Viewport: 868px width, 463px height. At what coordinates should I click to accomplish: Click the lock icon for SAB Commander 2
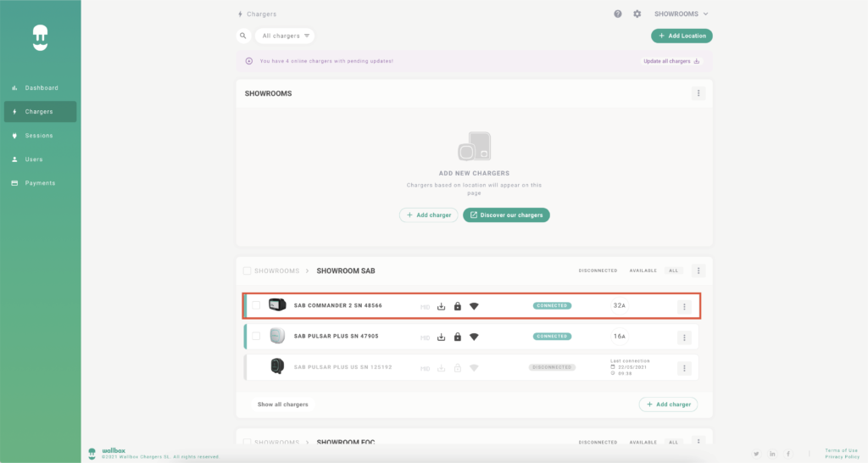click(x=457, y=306)
